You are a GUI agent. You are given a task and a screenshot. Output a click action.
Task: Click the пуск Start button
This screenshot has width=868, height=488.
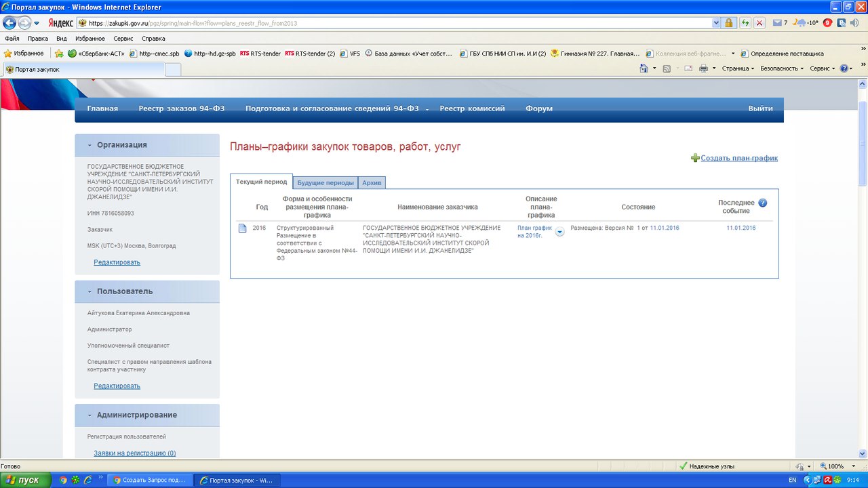pos(25,480)
